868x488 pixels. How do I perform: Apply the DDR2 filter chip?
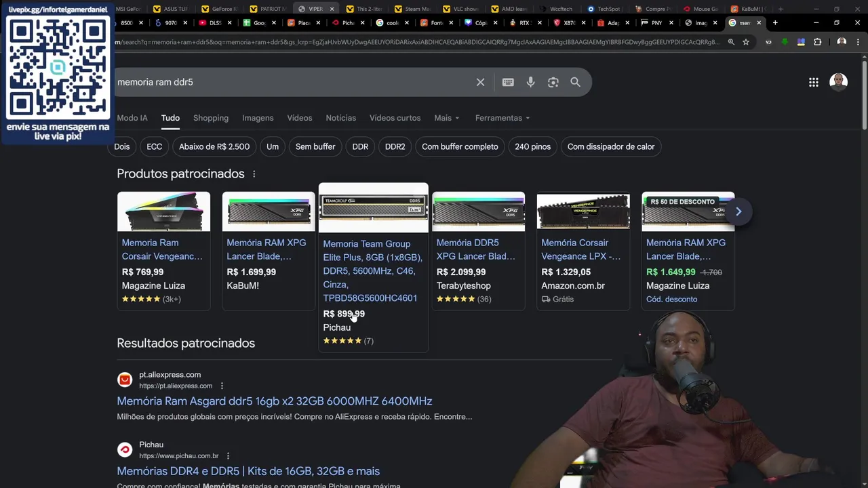point(395,146)
